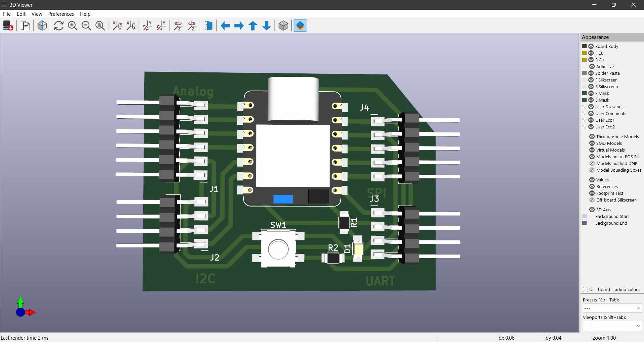Flip the board view

[208, 25]
